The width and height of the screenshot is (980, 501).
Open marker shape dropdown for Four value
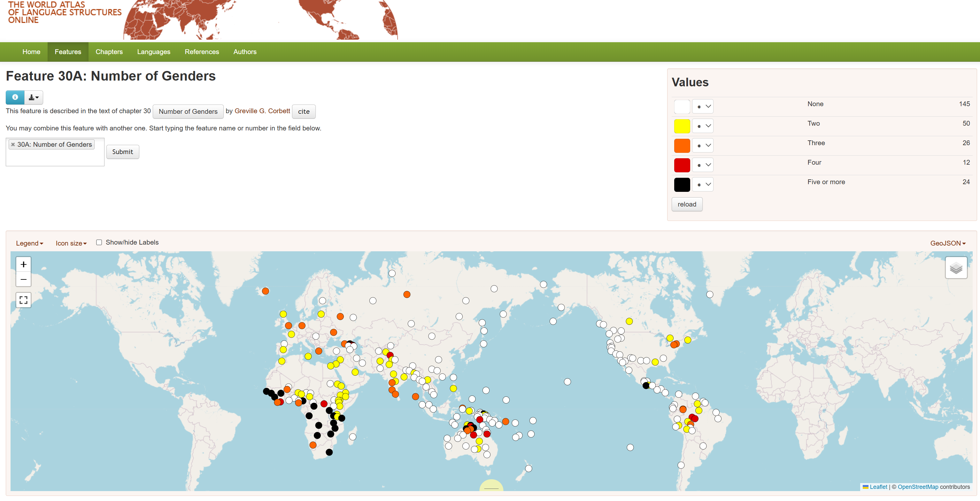703,165
